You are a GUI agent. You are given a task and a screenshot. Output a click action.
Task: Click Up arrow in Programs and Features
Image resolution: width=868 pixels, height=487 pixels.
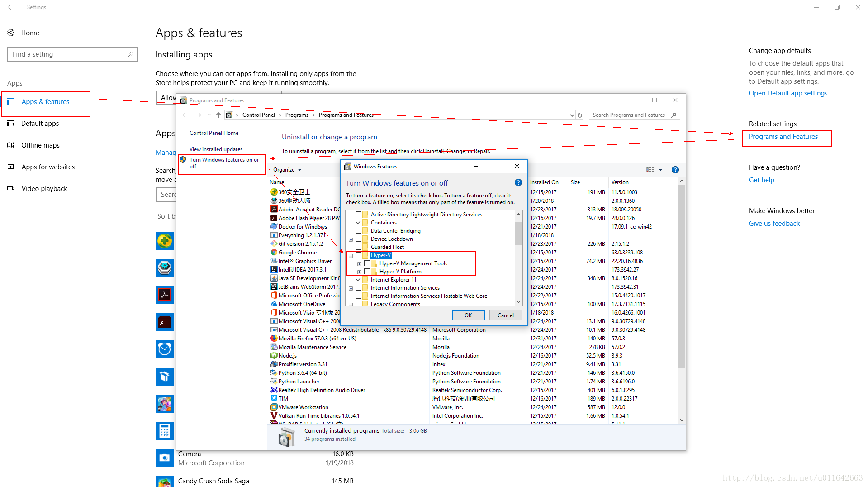pyautogui.click(x=218, y=115)
